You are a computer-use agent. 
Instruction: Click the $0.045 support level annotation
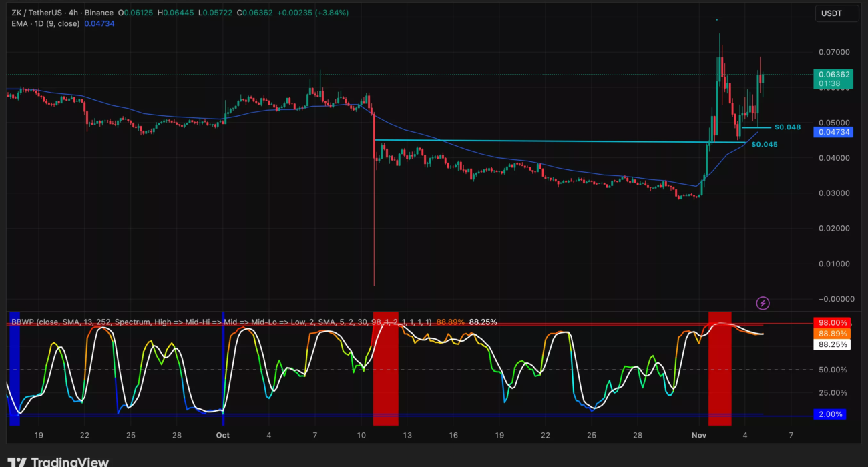click(765, 145)
